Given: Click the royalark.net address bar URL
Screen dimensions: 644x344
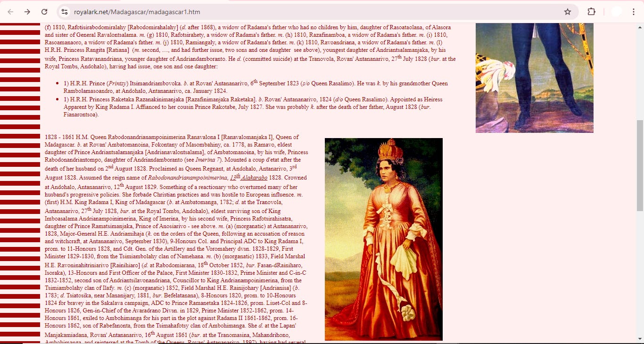Looking at the screenshot, I should coord(137,12).
